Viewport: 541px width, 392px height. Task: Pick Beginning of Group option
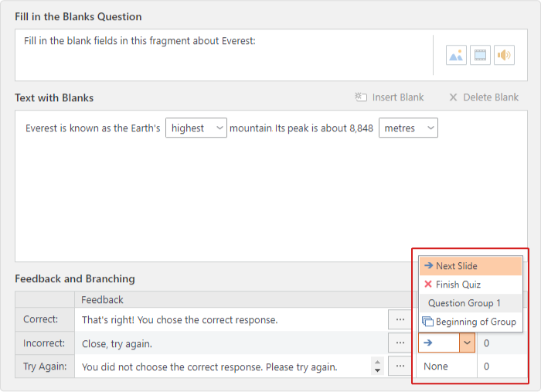pos(471,322)
